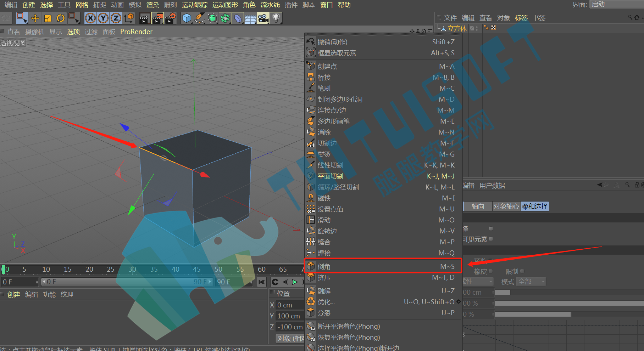Toggle the X axis lock icon
The width and height of the screenshot is (644, 351).
click(x=90, y=18)
